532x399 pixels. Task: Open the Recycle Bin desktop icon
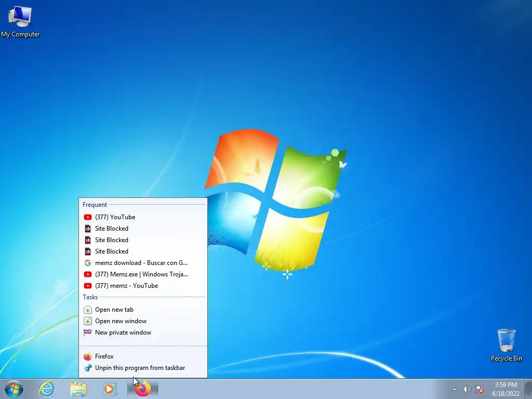pyautogui.click(x=506, y=345)
